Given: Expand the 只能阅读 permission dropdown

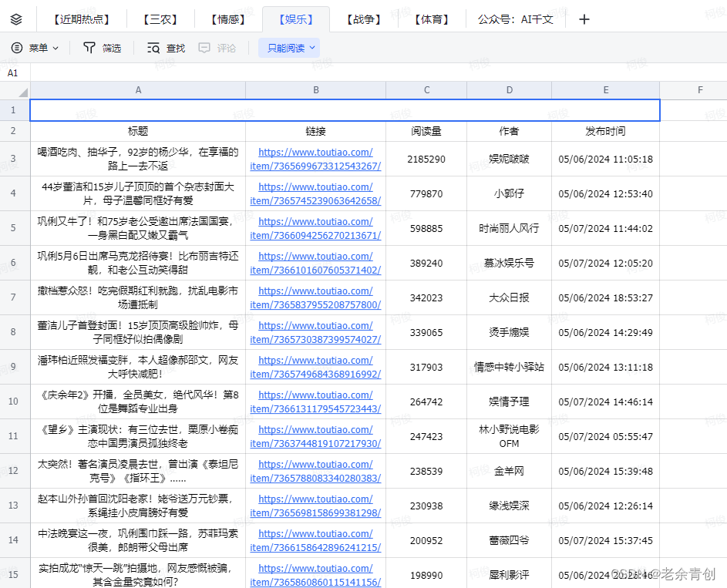Looking at the screenshot, I should (289, 48).
